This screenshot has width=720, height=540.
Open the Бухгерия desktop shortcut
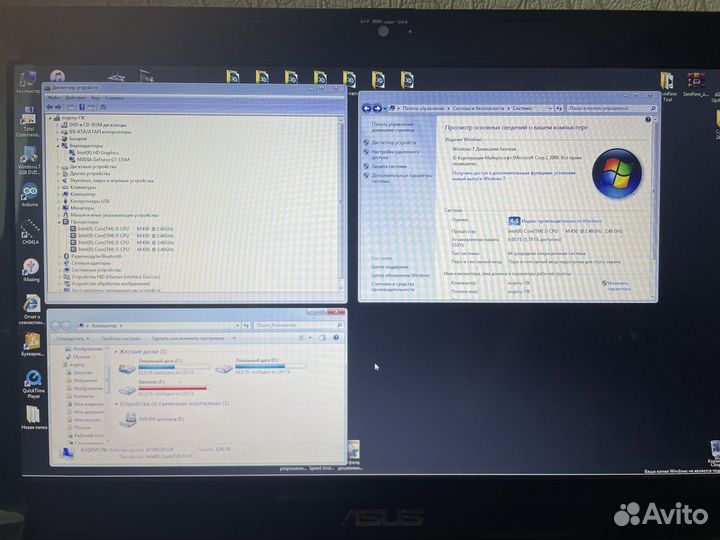tap(32, 344)
